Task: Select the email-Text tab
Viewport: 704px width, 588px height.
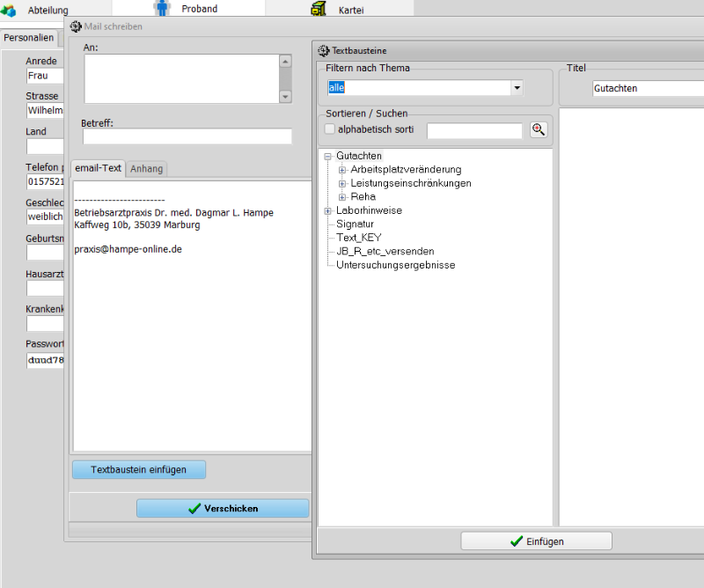Action: [98, 168]
